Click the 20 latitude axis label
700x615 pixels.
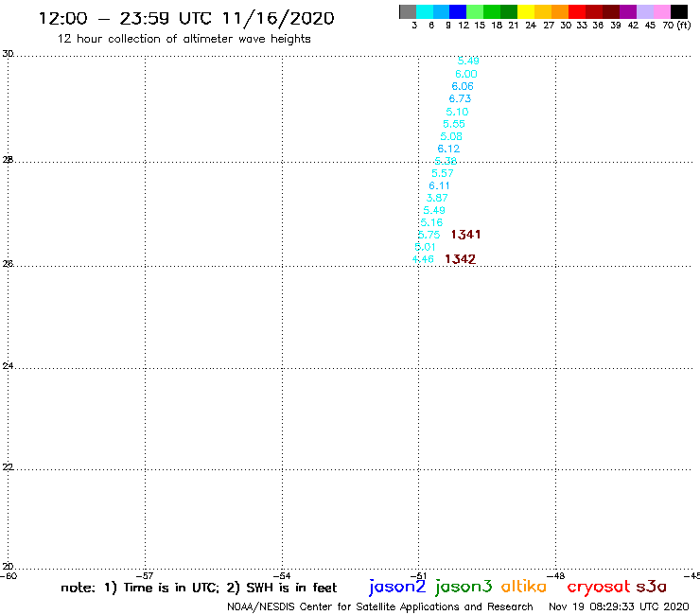[x=8, y=567]
